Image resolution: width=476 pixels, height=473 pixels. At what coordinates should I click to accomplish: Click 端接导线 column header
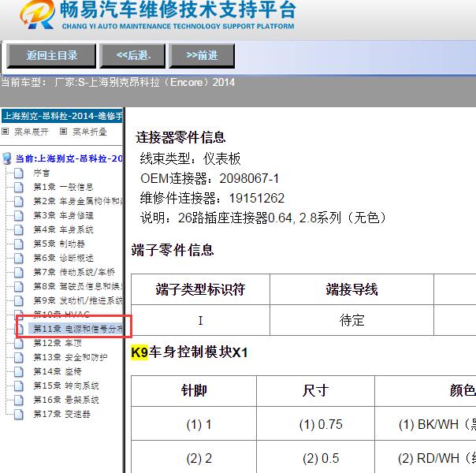[351, 289]
